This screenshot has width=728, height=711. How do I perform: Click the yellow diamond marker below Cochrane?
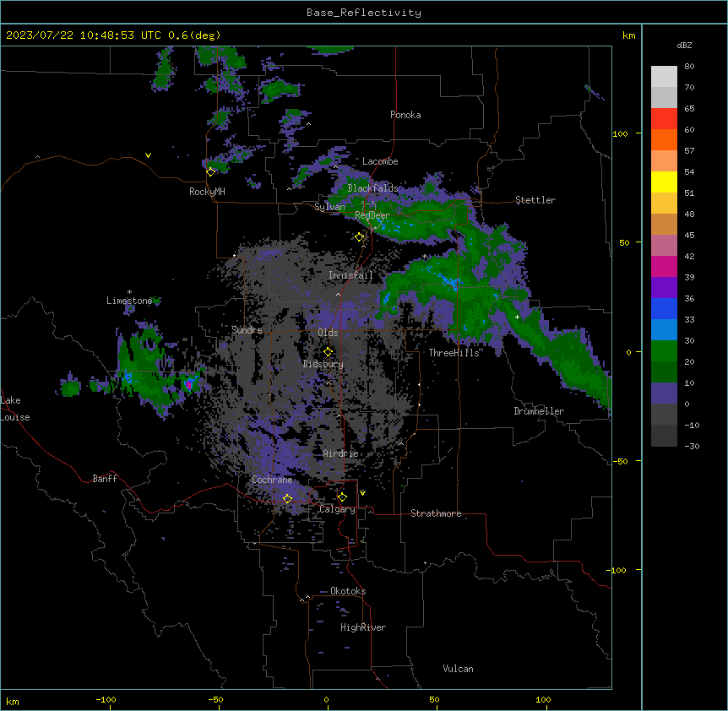(287, 499)
